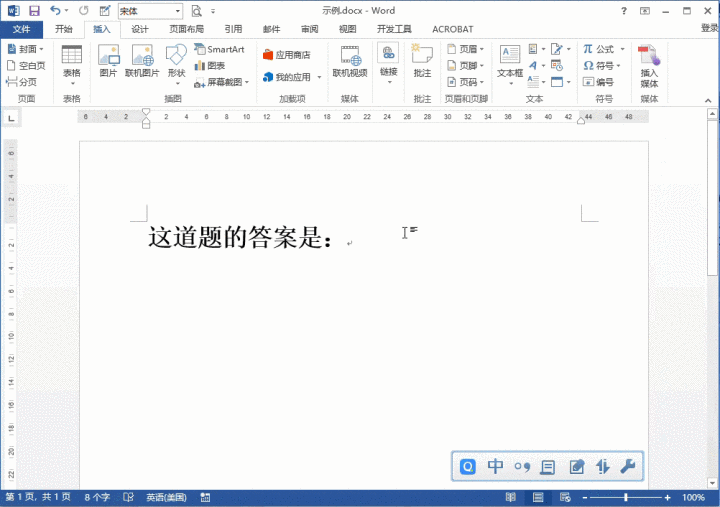This screenshot has height=507, width=720.
Task: Switch to the 页面布局 Page Layout tab
Action: pos(186,29)
